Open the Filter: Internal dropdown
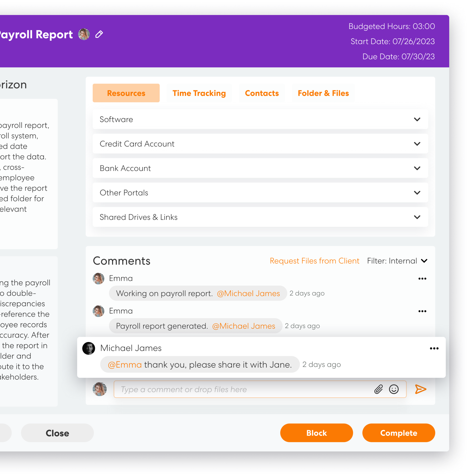This screenshot has width=469, height=476. point(397,261)
